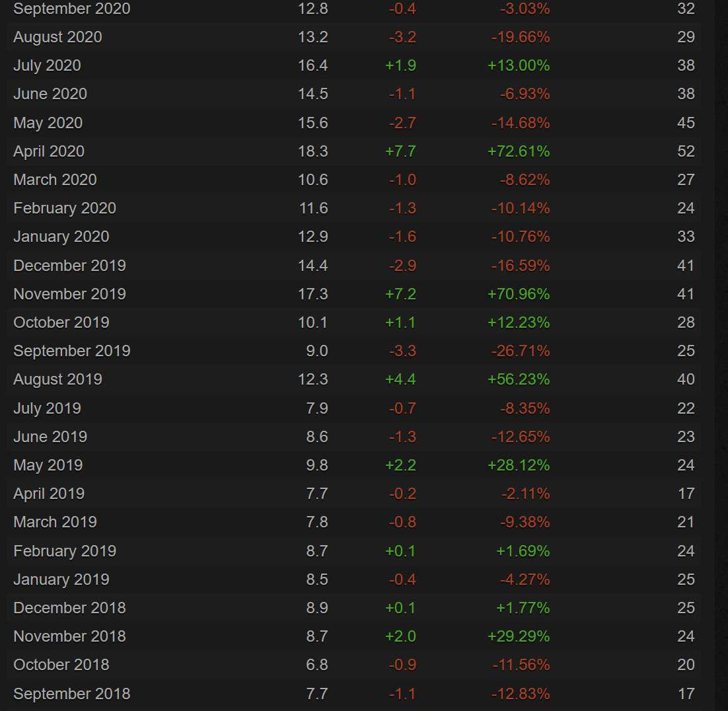
Task: Click the -12.83% percent change value
Action: (521, 694)
